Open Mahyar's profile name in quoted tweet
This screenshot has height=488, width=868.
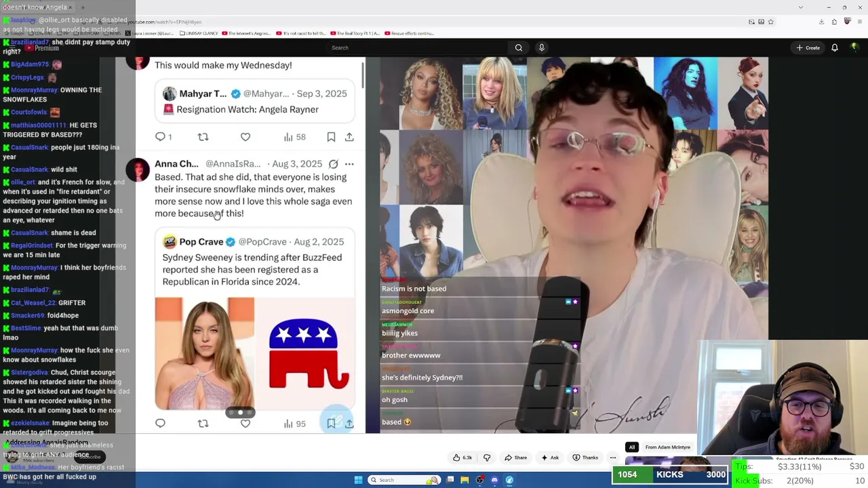tap(203, 94)
